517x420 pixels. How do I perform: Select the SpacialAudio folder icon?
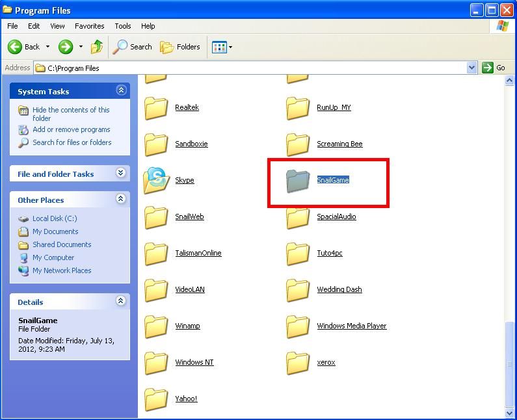click(x=298, y=218)
